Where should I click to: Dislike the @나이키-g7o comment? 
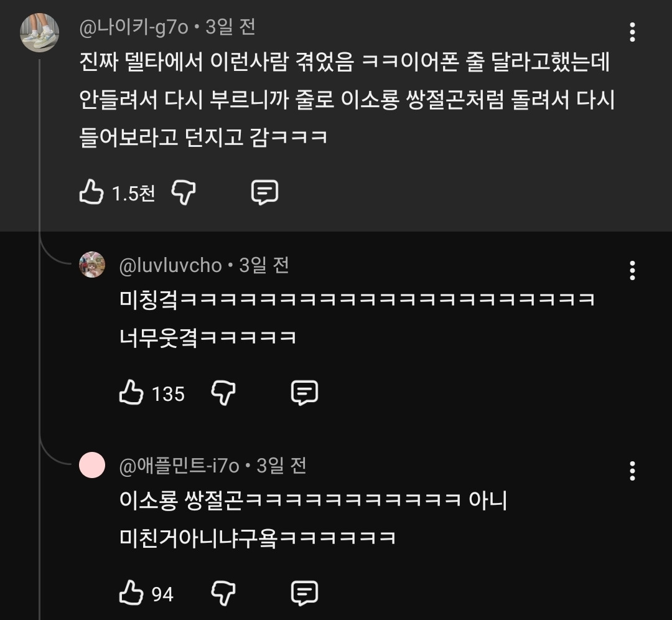[x=183, y=192]
